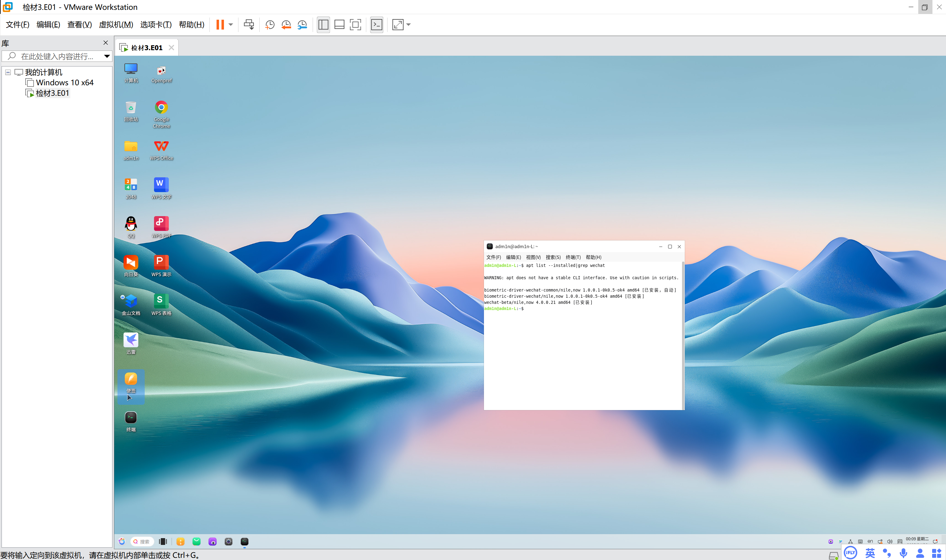
Task: Enter full screen mode icon
Action: coord(355,25)
